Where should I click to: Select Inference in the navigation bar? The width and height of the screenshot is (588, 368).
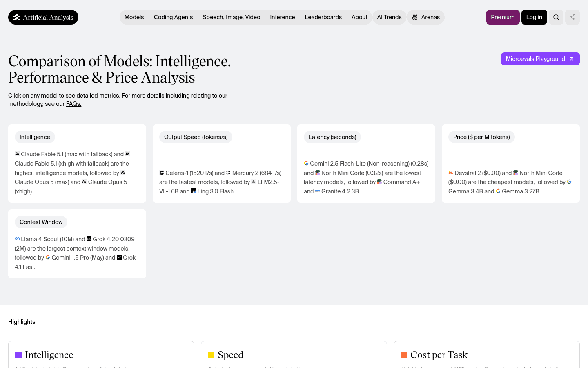[x=283, y=17]
